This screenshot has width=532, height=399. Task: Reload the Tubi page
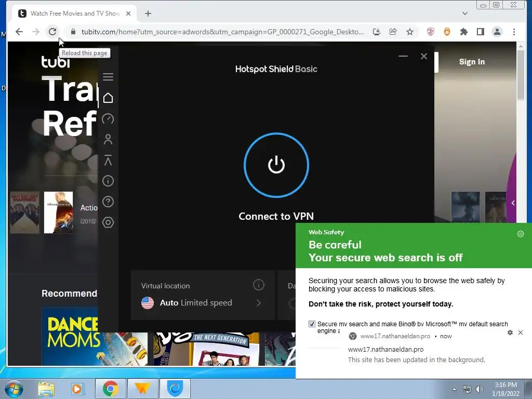(52, 32)
